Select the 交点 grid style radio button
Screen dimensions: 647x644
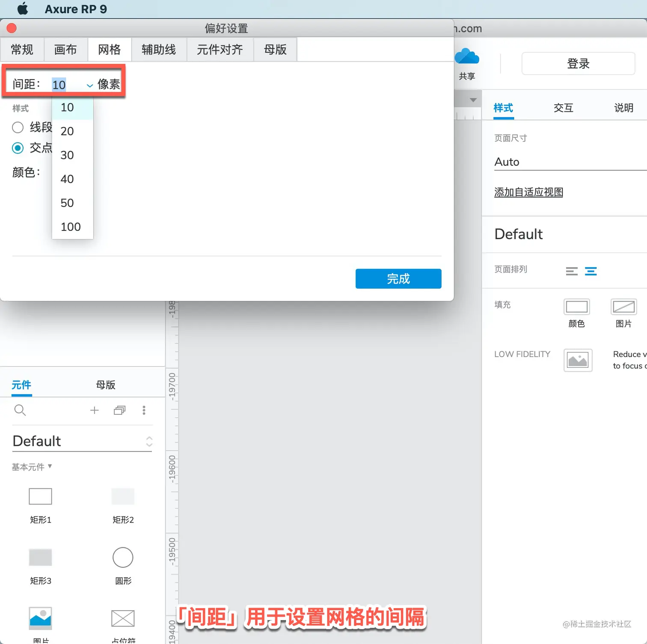(x=18, y=148)
